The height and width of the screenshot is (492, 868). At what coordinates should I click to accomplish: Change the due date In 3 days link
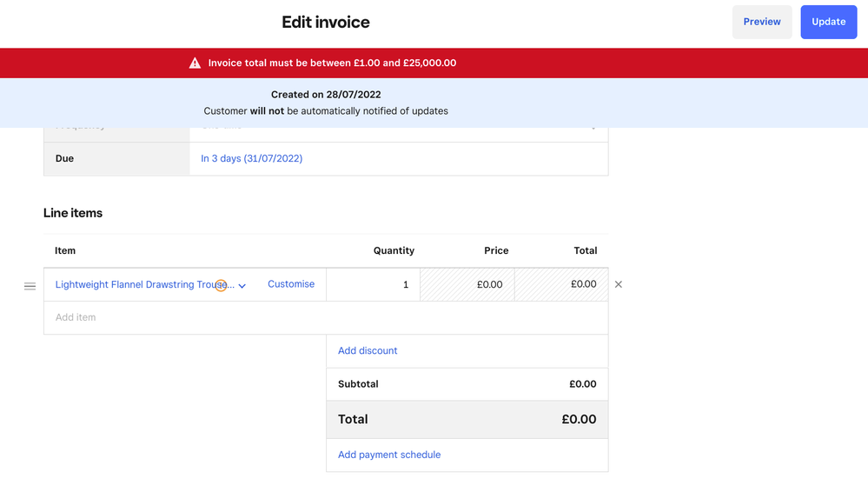[252, 158]
